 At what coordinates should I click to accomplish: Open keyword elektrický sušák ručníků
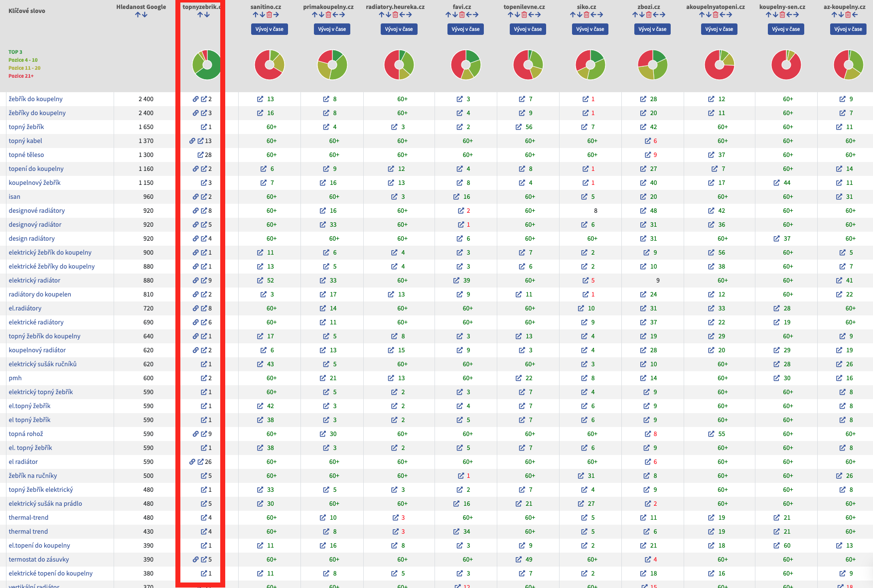click(43, 364)
